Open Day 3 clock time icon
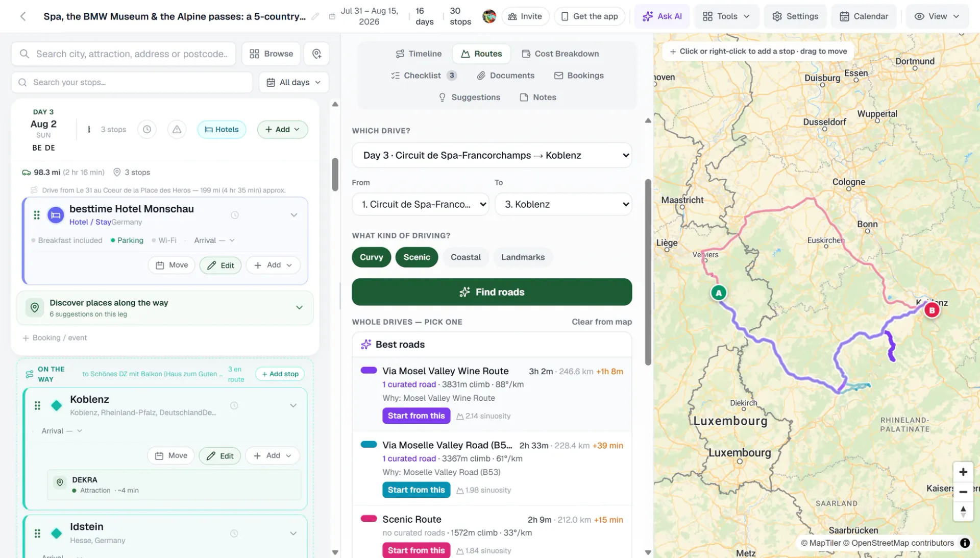 click(x=147, y=130)
